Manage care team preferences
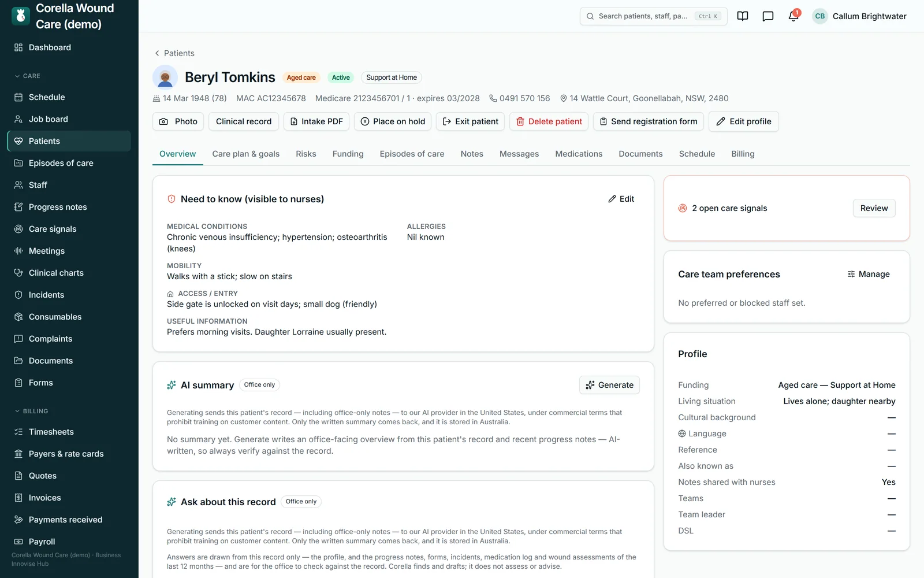This screenshot has width=924, height=578. pos(869,274)
